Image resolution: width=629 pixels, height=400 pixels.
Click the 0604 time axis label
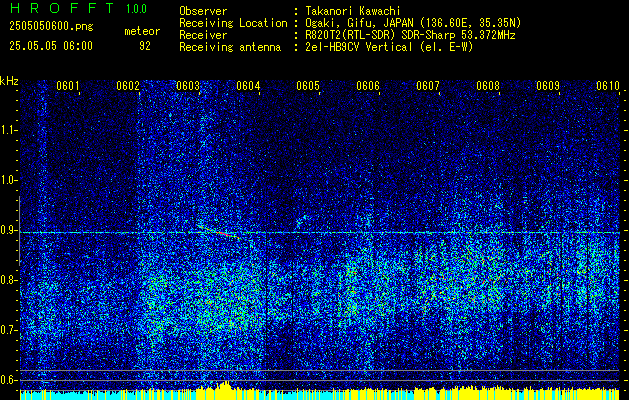[x=248, y=86]
